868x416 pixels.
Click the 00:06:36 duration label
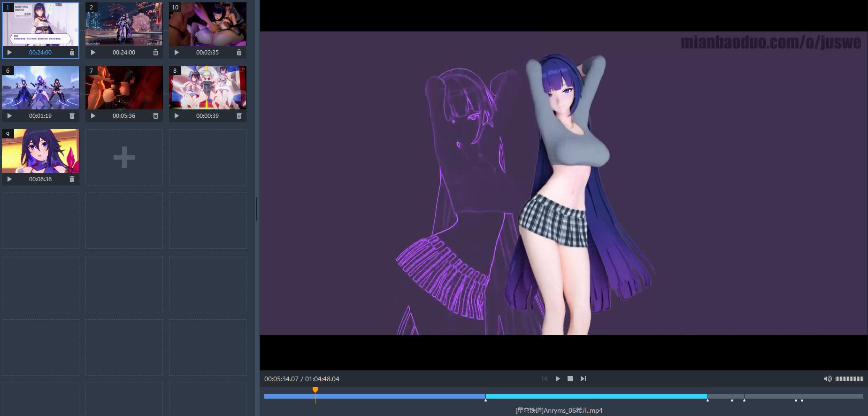click(40, 179)
